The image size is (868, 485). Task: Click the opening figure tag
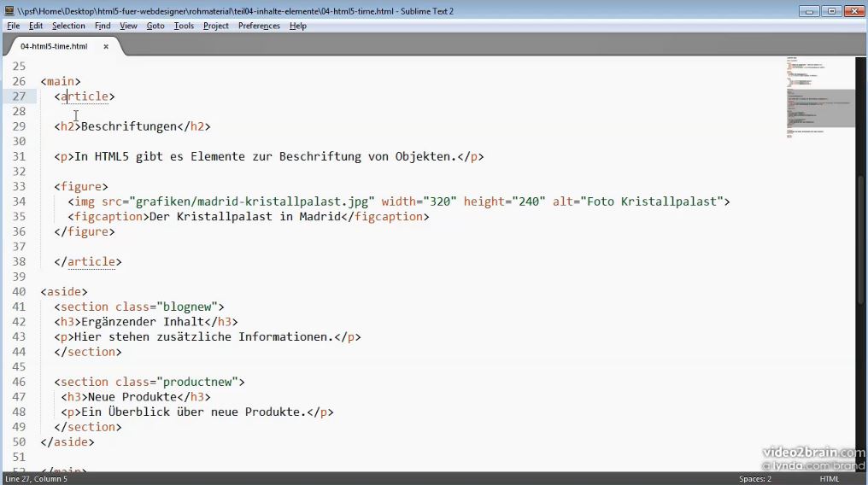tap(81, 186)
